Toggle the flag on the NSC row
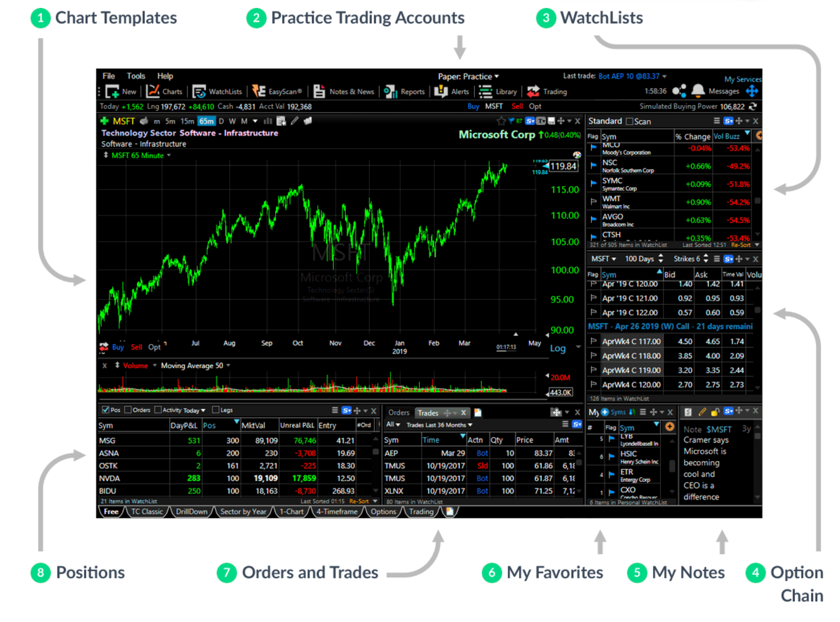The width and height of the screenshot is (840, 622). [x=593, y=165]
